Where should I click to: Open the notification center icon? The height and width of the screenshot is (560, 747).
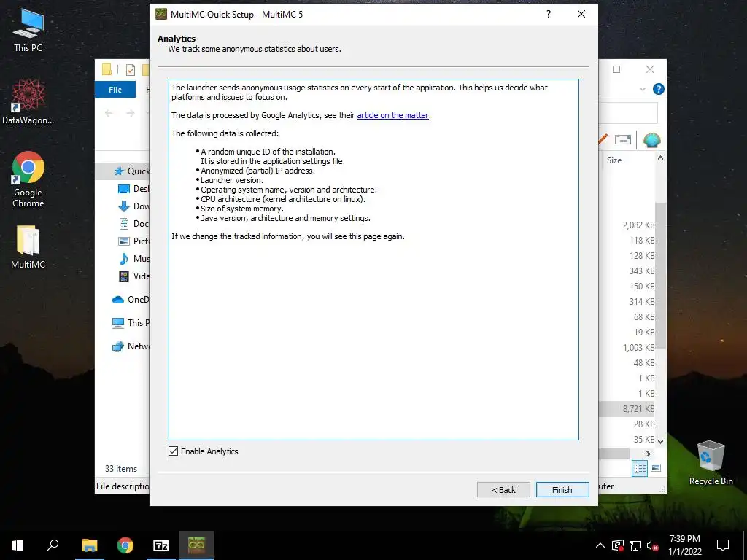tap(723, 545)
